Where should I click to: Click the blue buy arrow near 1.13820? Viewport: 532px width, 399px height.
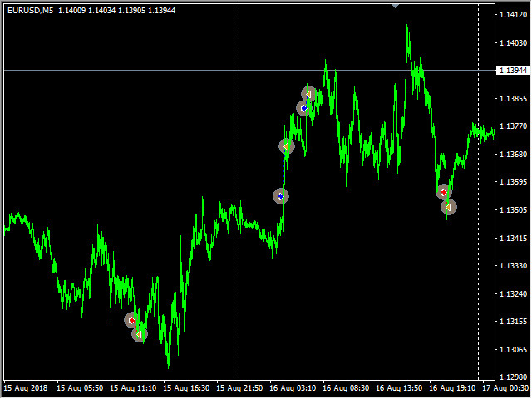[304, 108]
